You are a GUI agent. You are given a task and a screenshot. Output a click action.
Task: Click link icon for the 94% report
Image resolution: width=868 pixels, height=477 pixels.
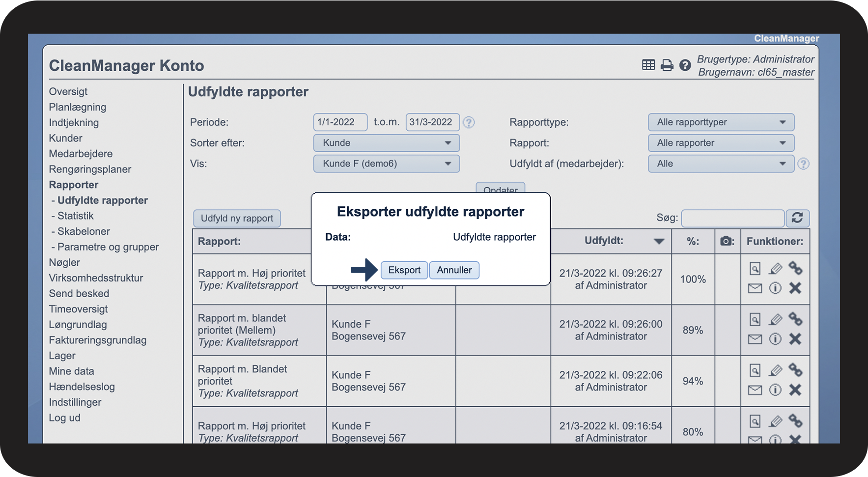tap(795, 370)
